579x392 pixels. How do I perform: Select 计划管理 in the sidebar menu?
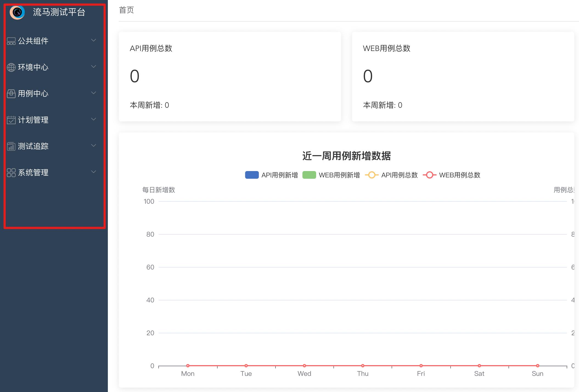coord(33,120)
